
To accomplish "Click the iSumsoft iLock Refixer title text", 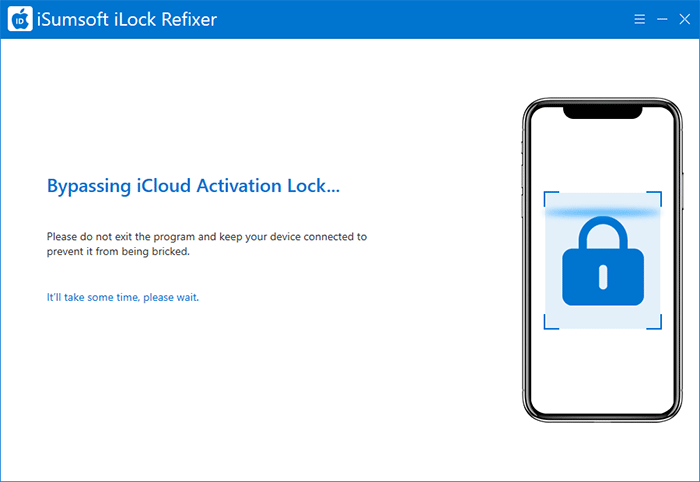I will (x=127, y=20).
